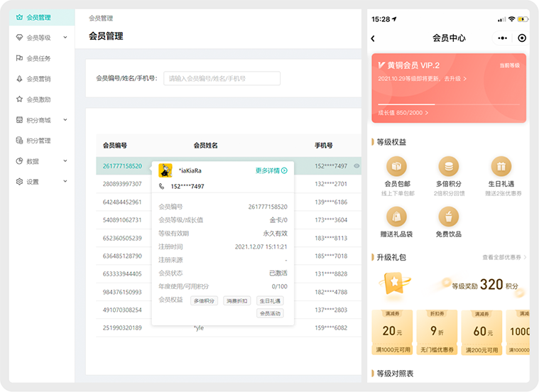Tap the wifi icon in phone status bar
Screen dimensions: 539x392
[512, 19]
